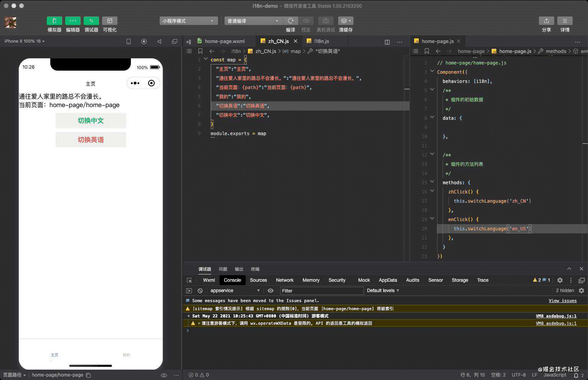
Task: Click the preview eye icon
Action: tap(306, 21)
